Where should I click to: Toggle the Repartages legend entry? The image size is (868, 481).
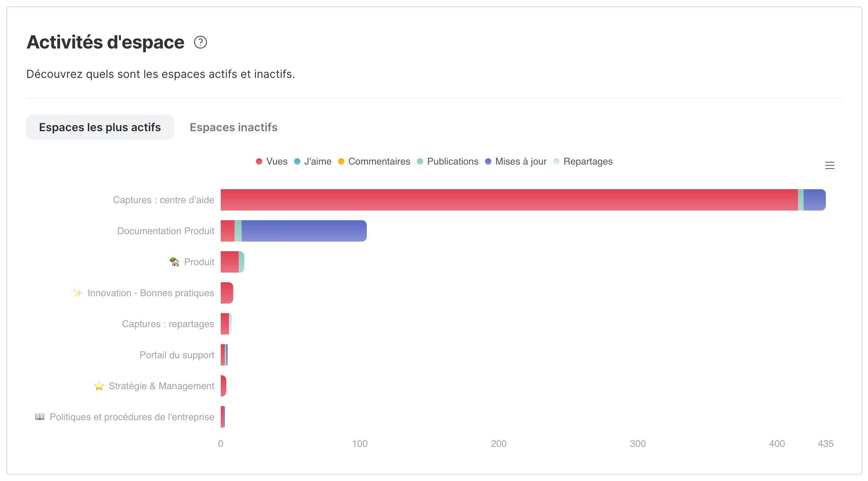tap(583, 161)
